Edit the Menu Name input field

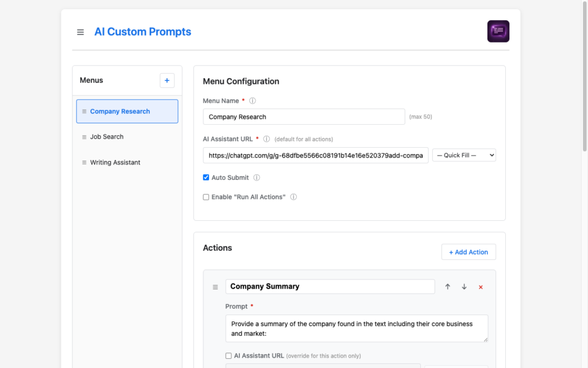[304, 117]
